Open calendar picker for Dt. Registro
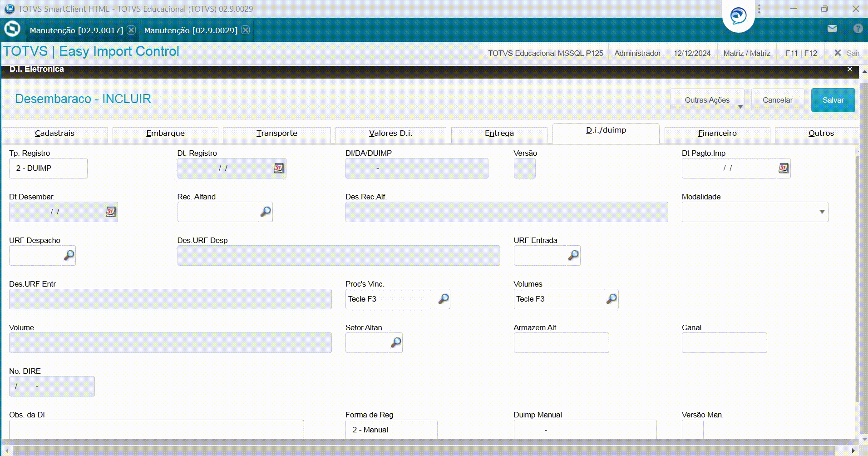Image resolution: width=868 pixels, height=456 pixels. 279,168
